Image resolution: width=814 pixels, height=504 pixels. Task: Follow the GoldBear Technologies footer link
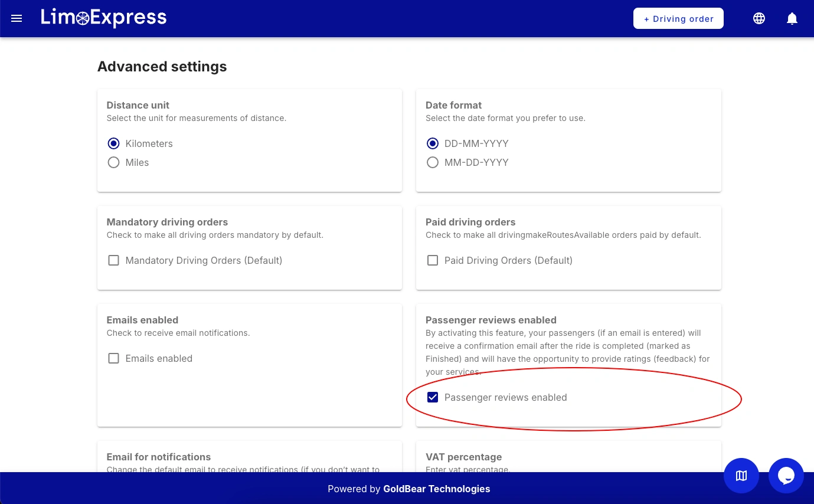click(436, 489)
